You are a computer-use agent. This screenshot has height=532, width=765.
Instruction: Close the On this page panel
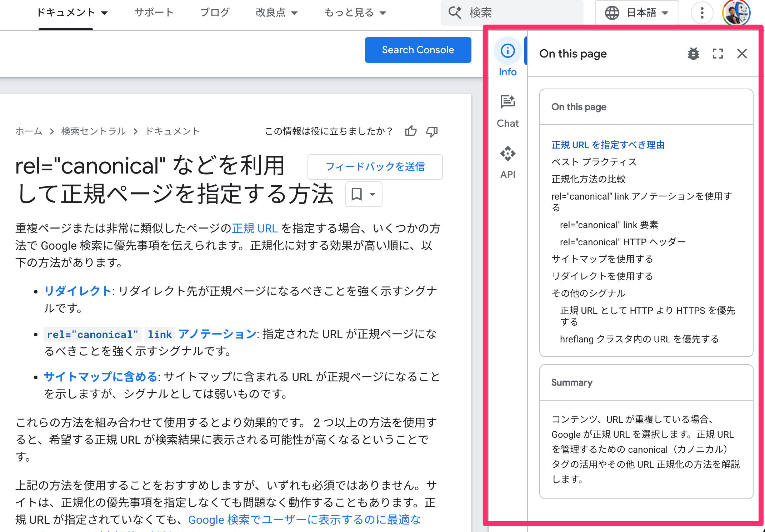click(x=742, y=54)
